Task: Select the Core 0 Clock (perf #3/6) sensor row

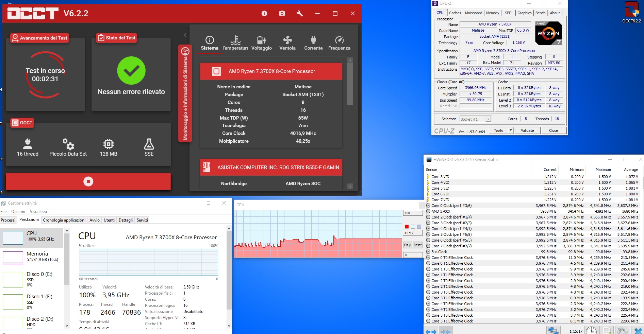Action: pyautogui.click(x=532, y=206)
